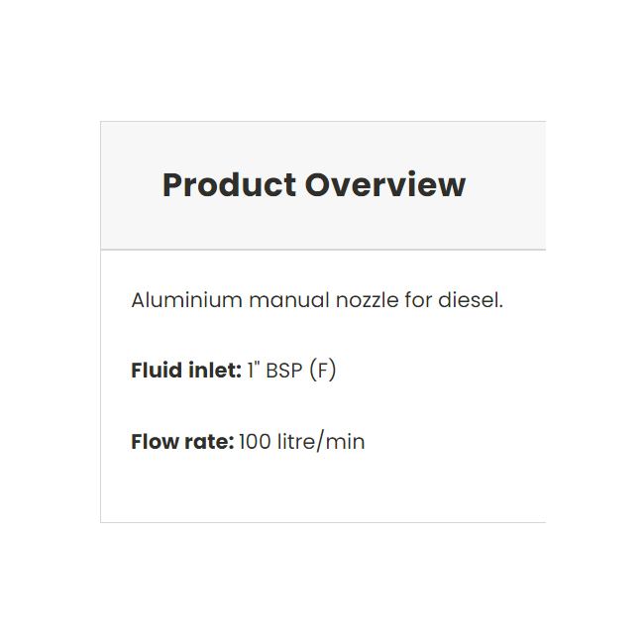
Task: Click the Product Overview heading
Action: (x=313, y=185)
